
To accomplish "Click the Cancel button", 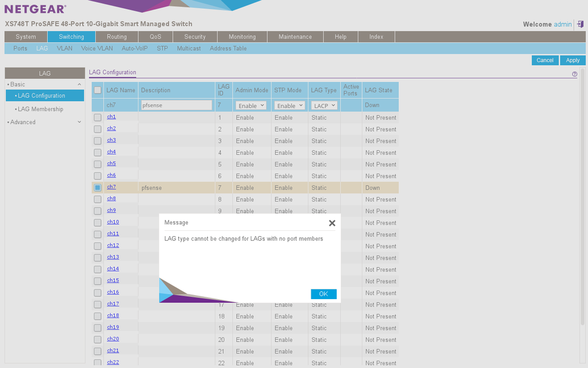I will tap(545, 61).
